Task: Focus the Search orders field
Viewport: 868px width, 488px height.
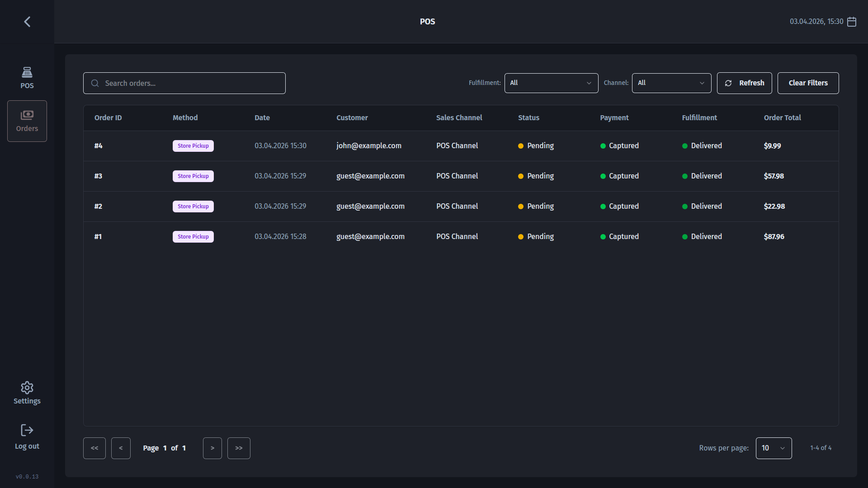Action: coord(184,83)
